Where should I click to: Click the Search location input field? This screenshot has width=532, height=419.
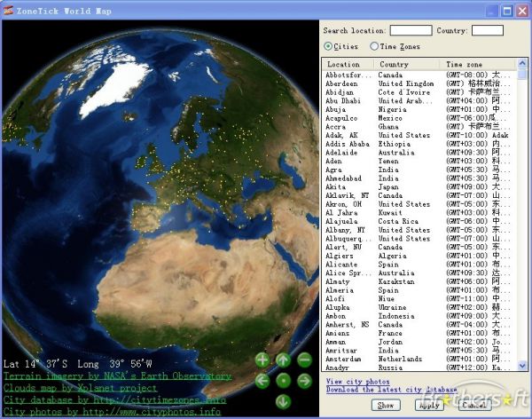tap(411, 30)
